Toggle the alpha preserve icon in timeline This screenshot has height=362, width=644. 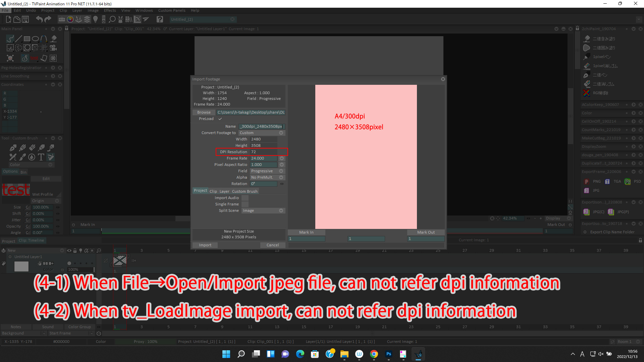click(x=86, y=250)
